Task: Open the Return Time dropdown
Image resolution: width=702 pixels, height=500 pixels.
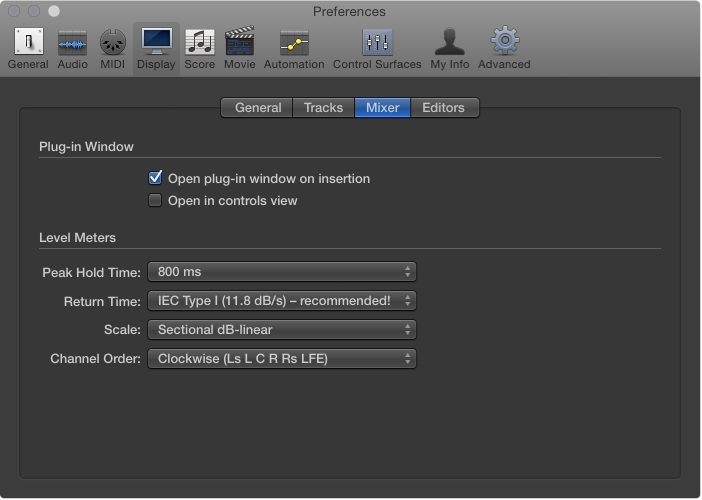Action: point(282,301)
